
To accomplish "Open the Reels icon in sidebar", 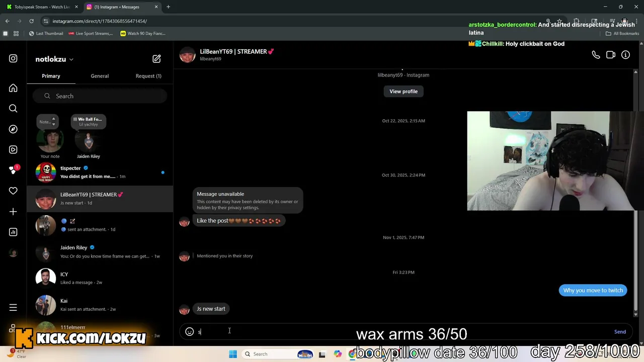I will (13, 149).
